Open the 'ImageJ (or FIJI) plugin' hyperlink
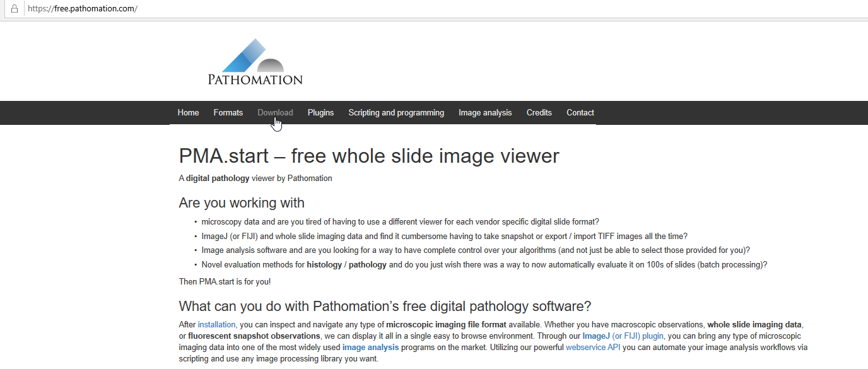The image size is (868, 369). (x=623, y=336)
